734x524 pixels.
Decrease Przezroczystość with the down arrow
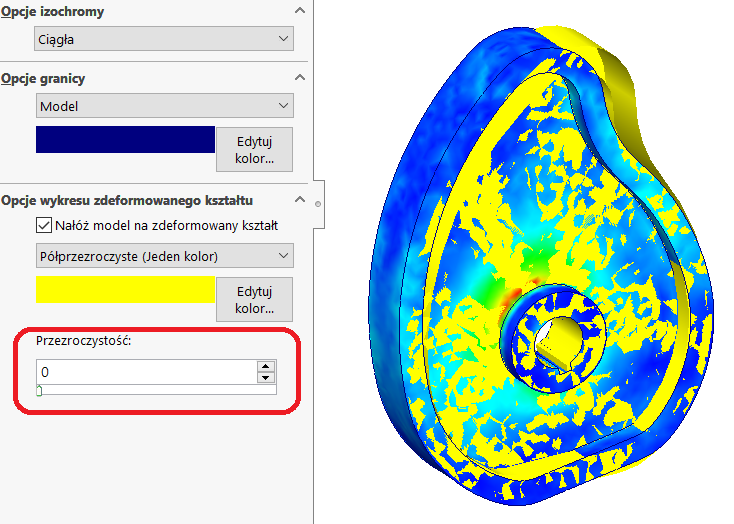[x=266, y=378]
